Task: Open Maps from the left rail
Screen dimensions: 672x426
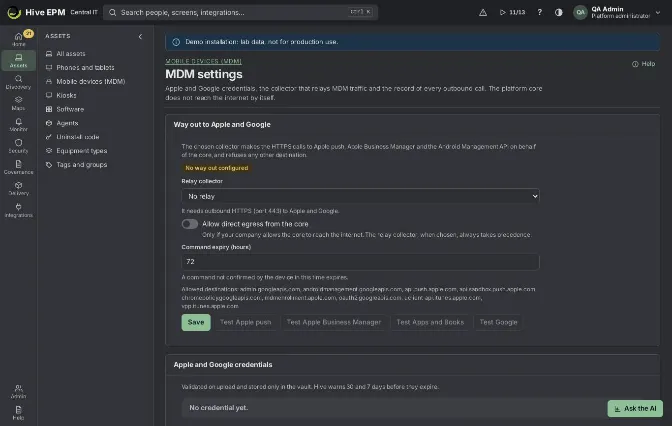Action: click(18, 103)
